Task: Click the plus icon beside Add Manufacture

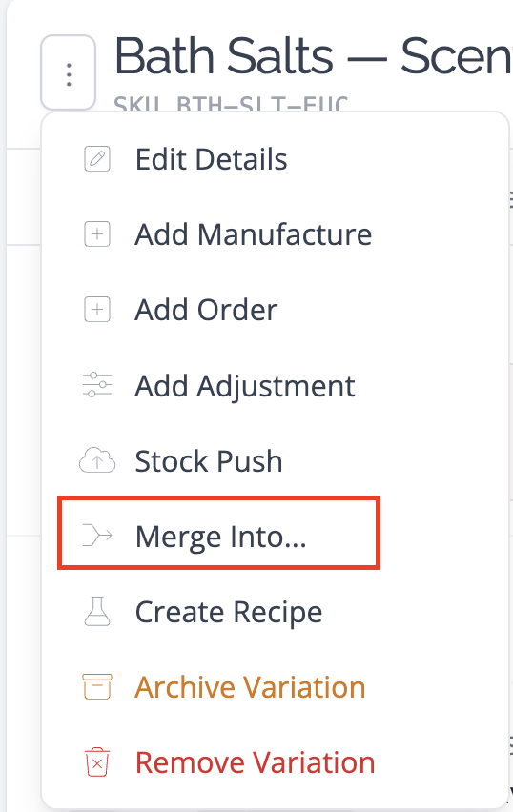Action: coord(97,234)
